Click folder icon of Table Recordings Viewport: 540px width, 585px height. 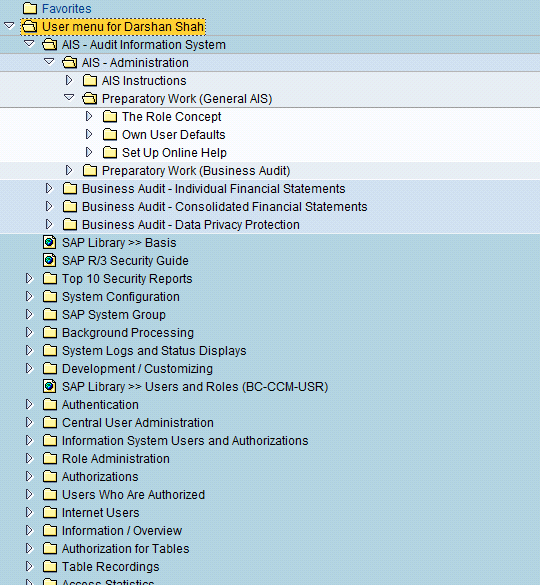(x=50, y=566)
